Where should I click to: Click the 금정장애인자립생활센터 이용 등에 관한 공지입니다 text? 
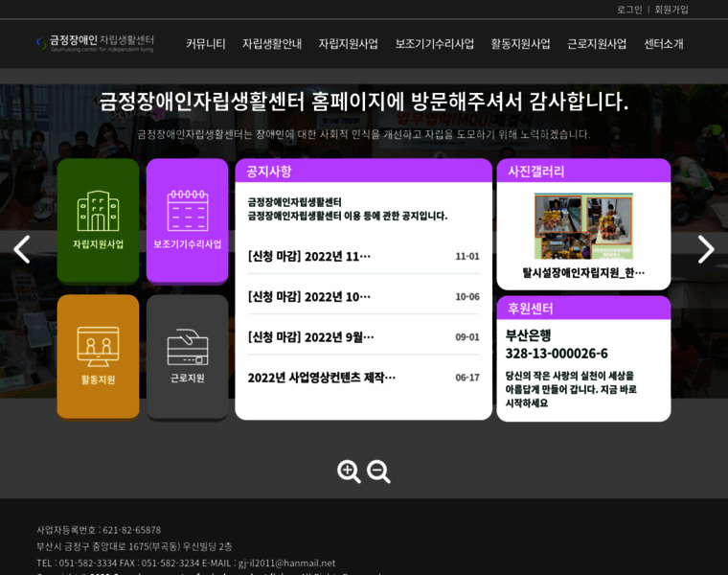[x=348, y=216]
